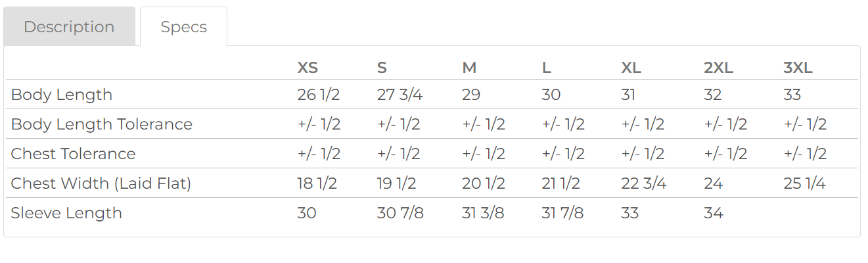Click the 2XL sleeve length value 34
This screenshot has height=263, width=868.
point(713,213)
